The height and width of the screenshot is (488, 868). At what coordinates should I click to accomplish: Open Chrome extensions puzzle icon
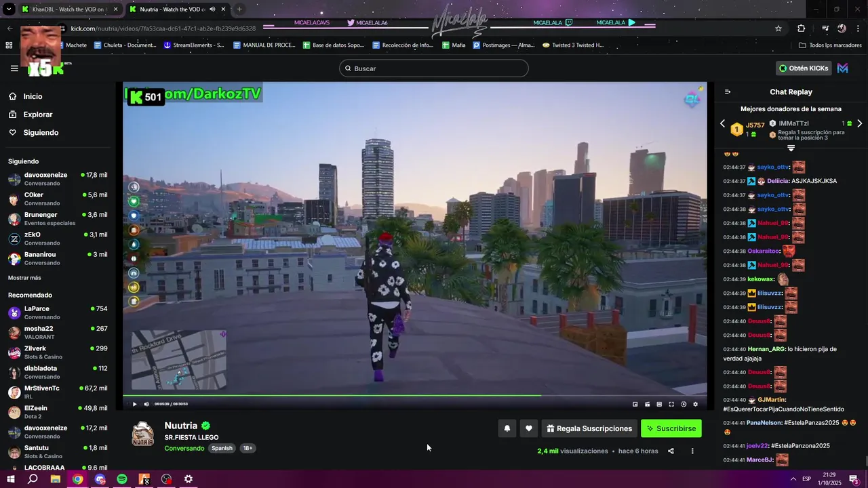click(x=802, y=28)
